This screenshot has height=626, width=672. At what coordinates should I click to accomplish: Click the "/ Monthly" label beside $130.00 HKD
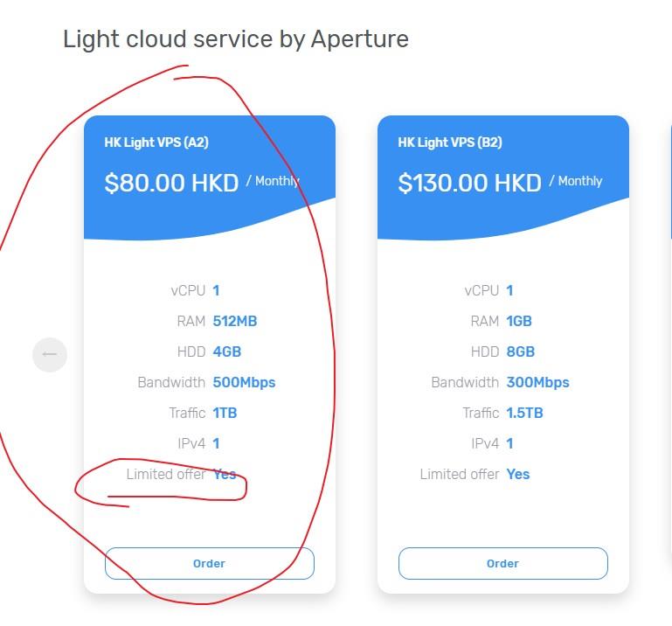pos(576,181)
